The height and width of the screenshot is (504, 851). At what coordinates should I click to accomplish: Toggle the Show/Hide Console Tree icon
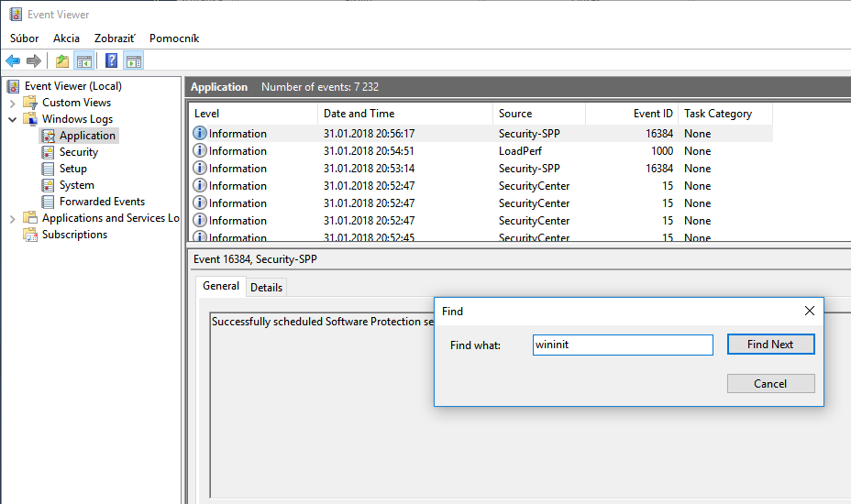click(84, 61)
